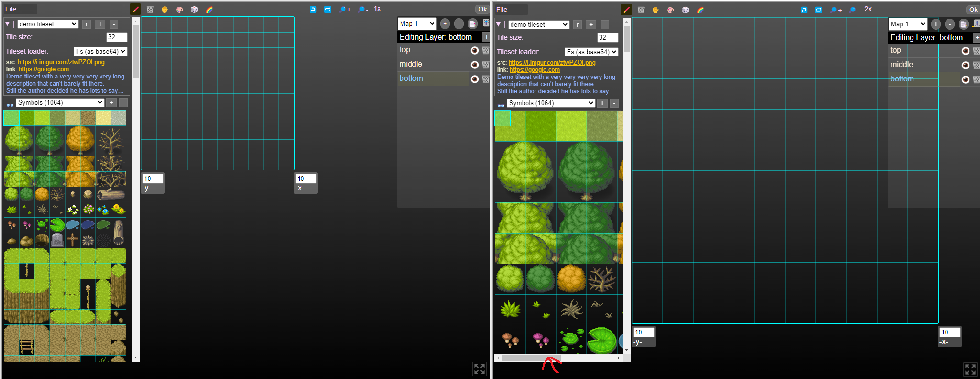Open the demo tileset dropdown in right editor
Viewport: 980px width, 379px height.
pos(539,24)
